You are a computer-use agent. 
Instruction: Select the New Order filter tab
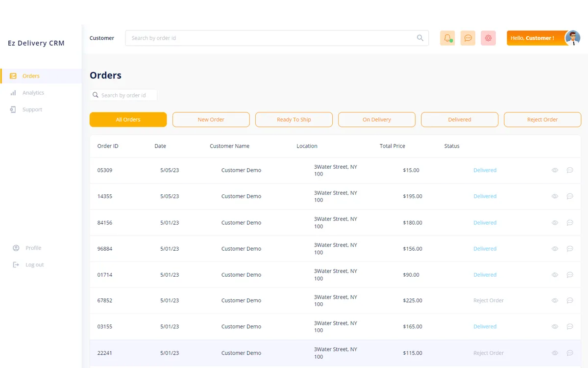pyautogui.click(x=211, y=120)
